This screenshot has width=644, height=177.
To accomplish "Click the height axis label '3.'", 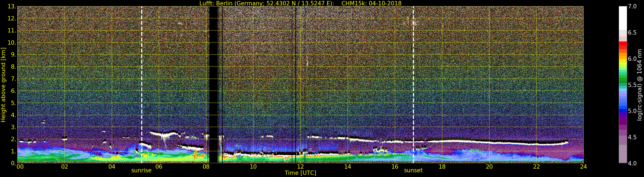I will point(13,127).
